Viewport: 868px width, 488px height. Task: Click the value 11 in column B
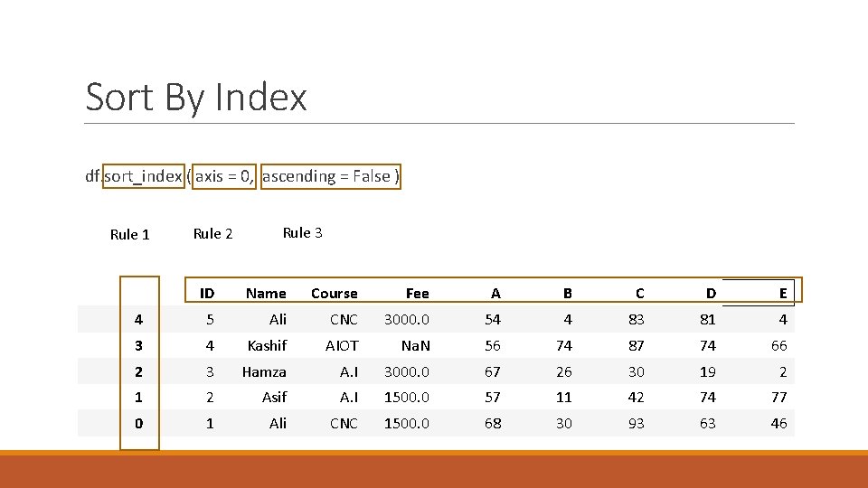point(564,398)
